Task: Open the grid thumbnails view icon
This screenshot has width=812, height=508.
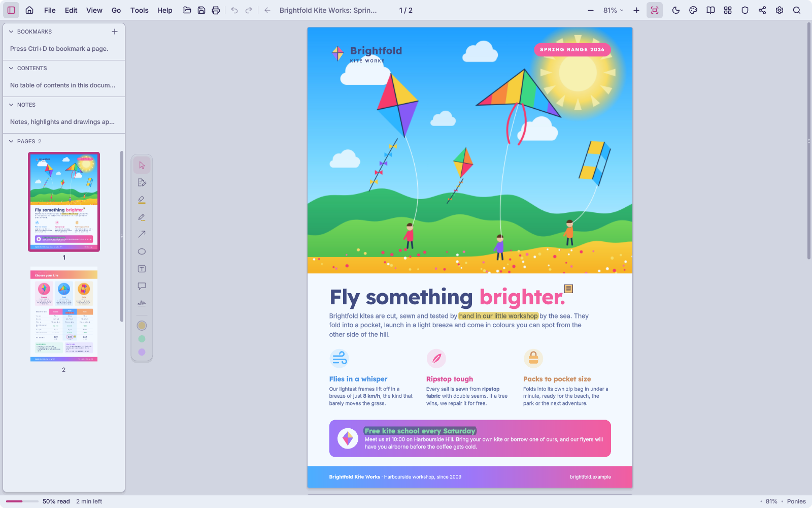Action: (728, 10)
